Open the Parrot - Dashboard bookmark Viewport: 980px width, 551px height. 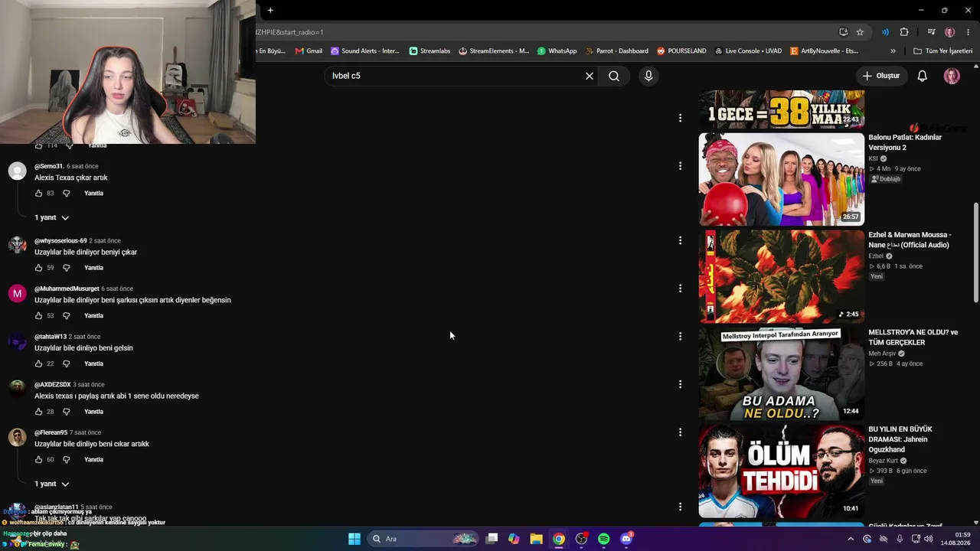coord(616,51)
